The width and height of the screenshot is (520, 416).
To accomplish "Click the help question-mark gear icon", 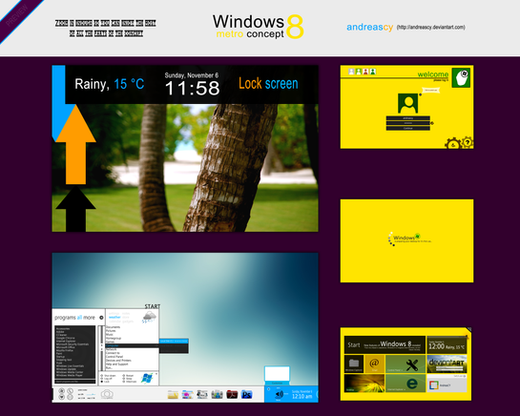I will [x=468, y=143].
